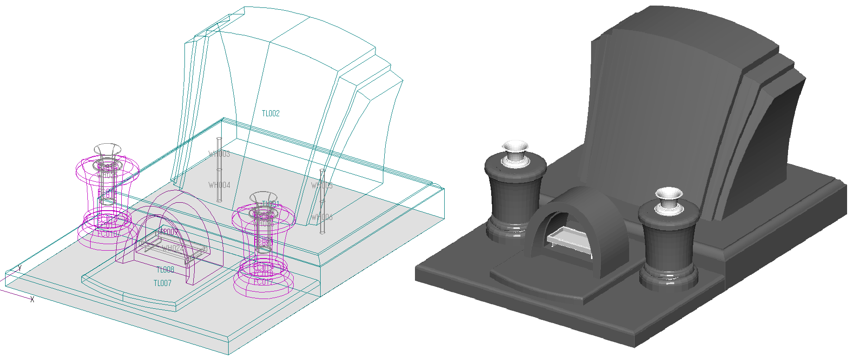Click the Y axis indicator
The height and width of the screenshot is (359, 868).
(x=20, y=268)
